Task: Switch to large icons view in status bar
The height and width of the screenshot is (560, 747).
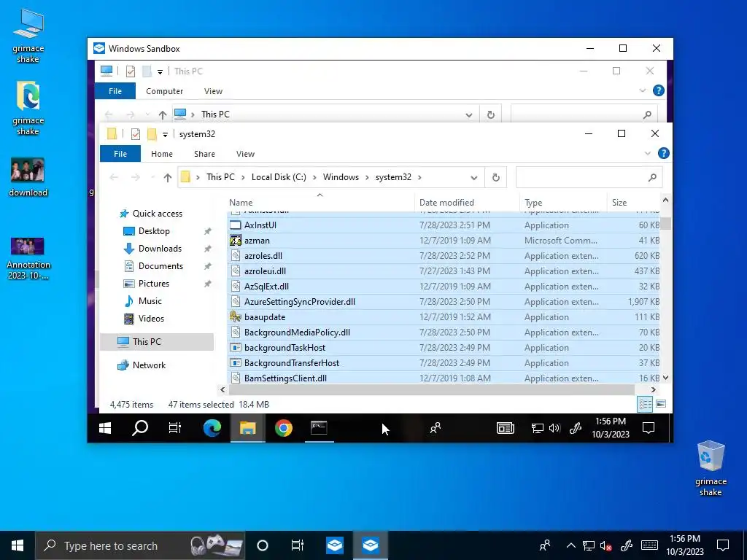Action: click(x=661, y=404)
